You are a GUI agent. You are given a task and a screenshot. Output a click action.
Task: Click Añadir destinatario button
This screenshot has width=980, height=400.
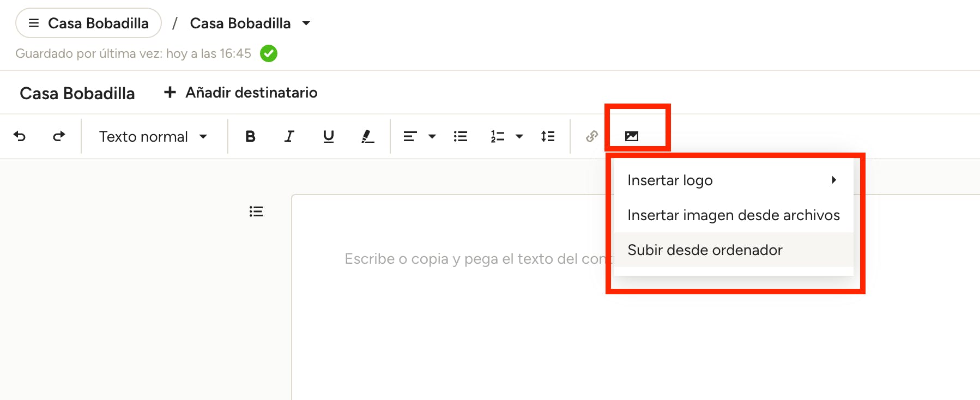[x=241, y=93]
